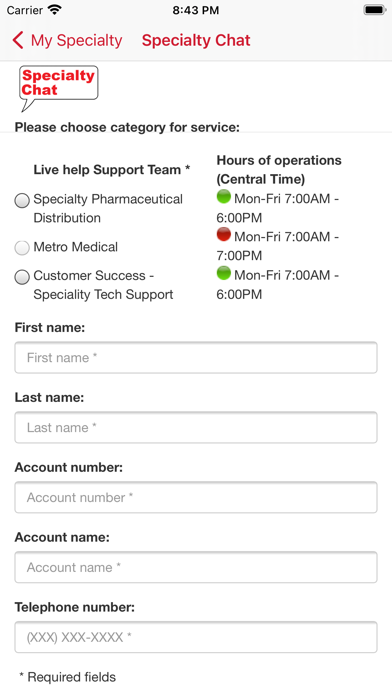The image size is (392, 696).
Task: Tap the Wi-Fi icon in status bar
Action: pyautogui.click(x=55, y=10)
